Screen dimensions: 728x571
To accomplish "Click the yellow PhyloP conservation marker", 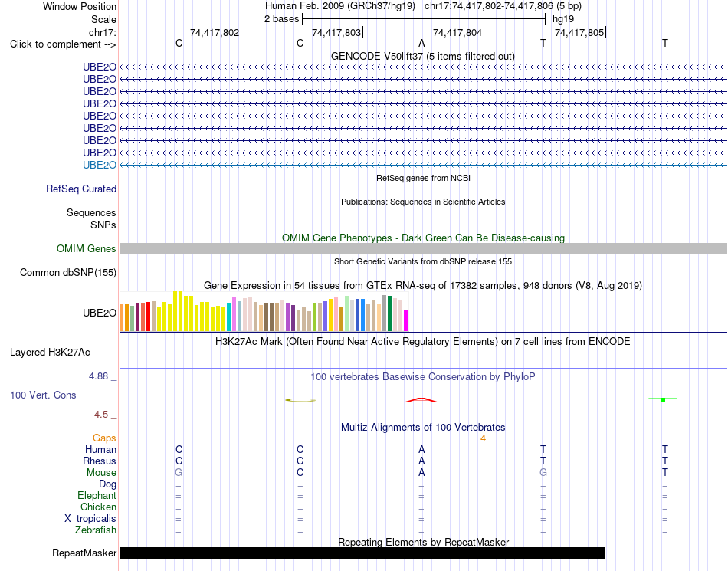I will [300, 400].
